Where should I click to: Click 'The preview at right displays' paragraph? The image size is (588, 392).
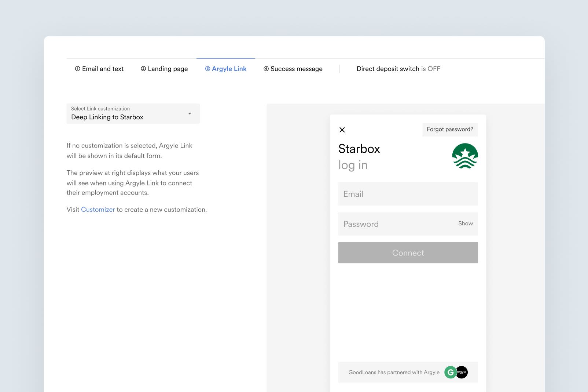click(x=133, y=183)
